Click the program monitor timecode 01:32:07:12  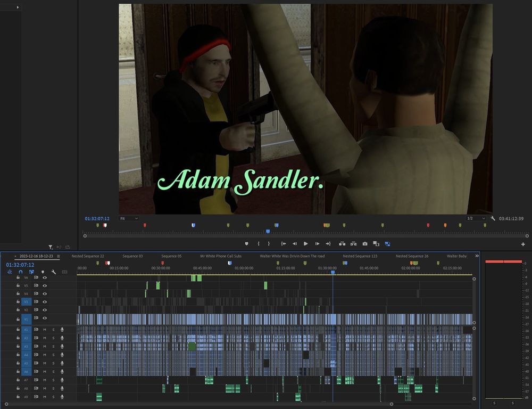[97, 218]
